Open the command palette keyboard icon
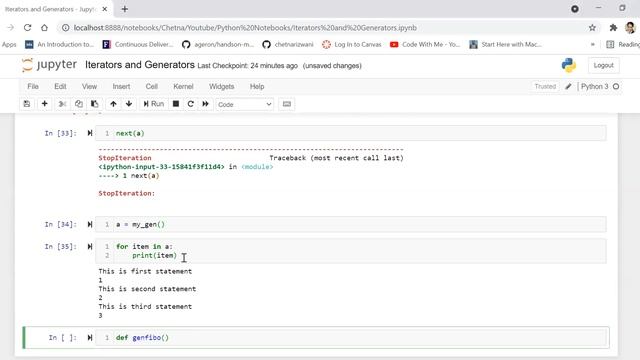This screenshot has height=360, width=640. click(x=287, y=104)
